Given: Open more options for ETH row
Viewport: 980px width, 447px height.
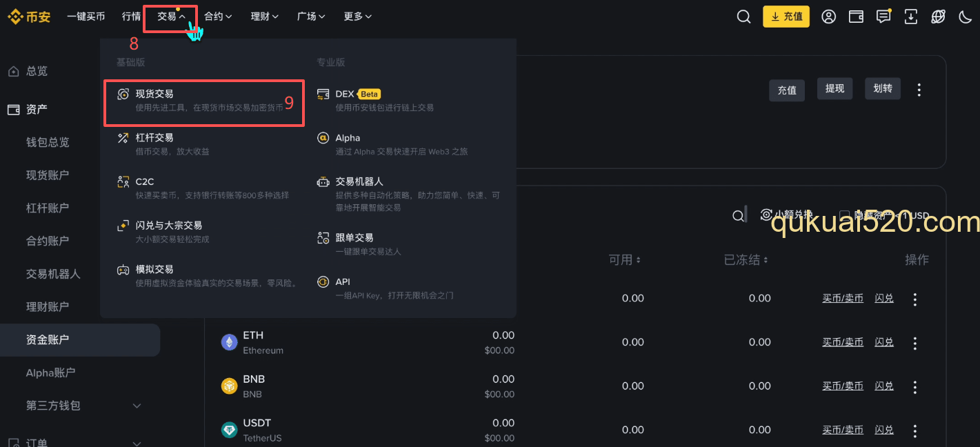Looking at the screenshot, I should [x=915, y=343].
